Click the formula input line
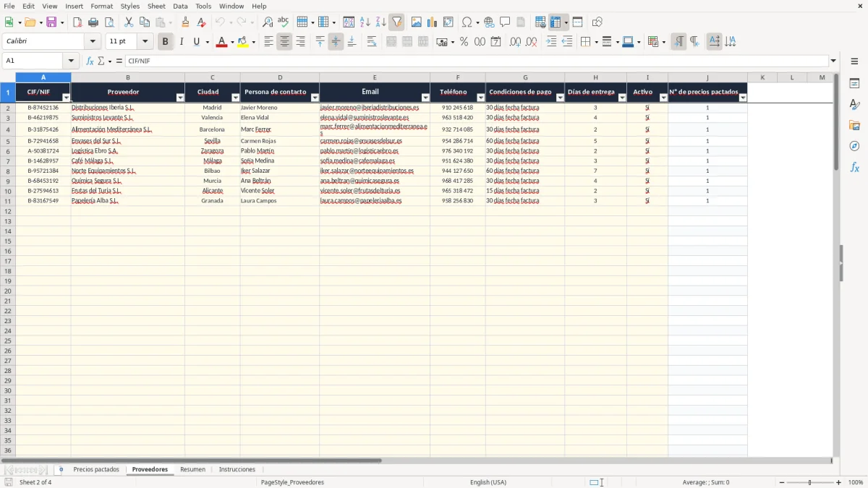Image resolution: width=868 pixels, height=488 pixels. coord(476,61)
